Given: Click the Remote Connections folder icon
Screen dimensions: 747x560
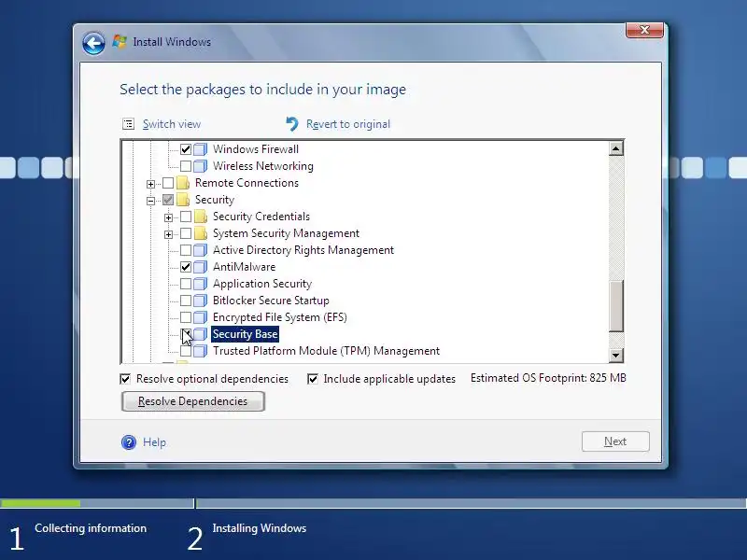Looking at the screenshot, I should 183,183.
